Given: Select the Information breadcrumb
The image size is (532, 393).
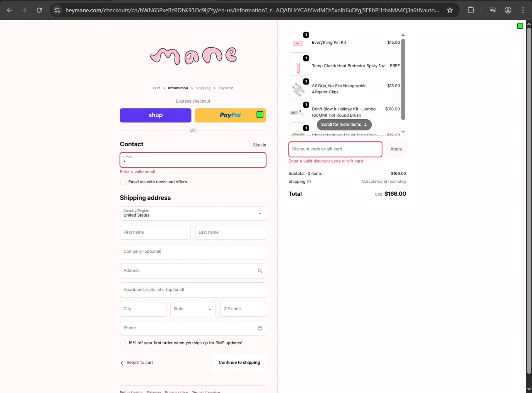Looking at the screenshot, I should [x=178, y=88].
